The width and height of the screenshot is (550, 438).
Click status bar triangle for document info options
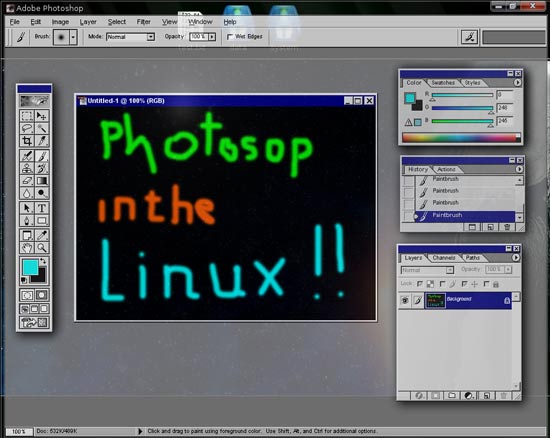[x=140, y=431]
